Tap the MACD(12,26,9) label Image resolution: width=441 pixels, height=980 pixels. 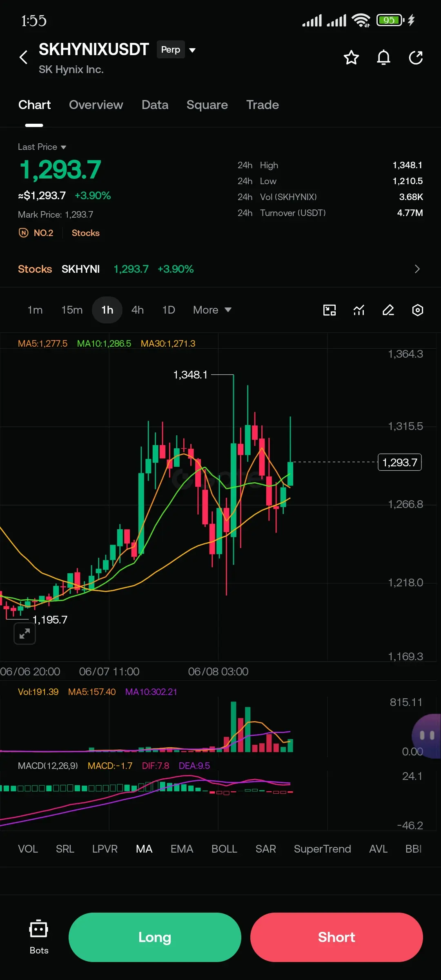click(48, 766)
